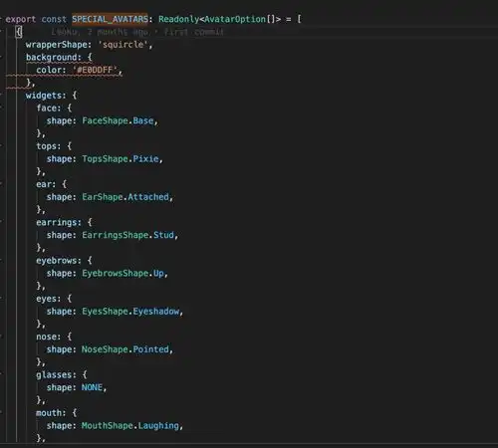Fold the SPECIAL_AVATARS export declaration
This screenshot has height=448, width=498.
pyautogui.click(x=2, y=19)
